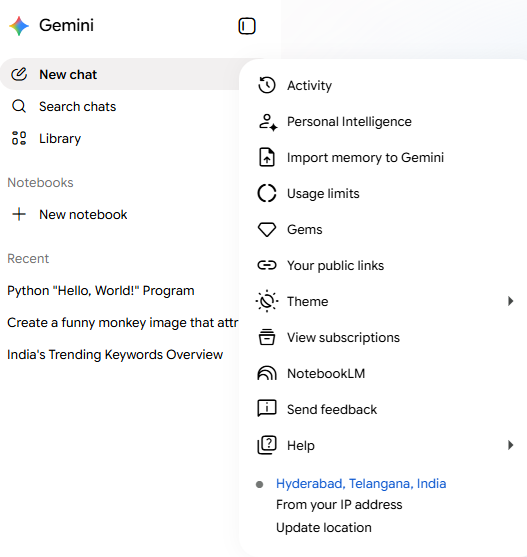Click the Gems diamond icon
Image resolution: width=527 pixels, height=557 pixels.
click(x=267, y=229)
